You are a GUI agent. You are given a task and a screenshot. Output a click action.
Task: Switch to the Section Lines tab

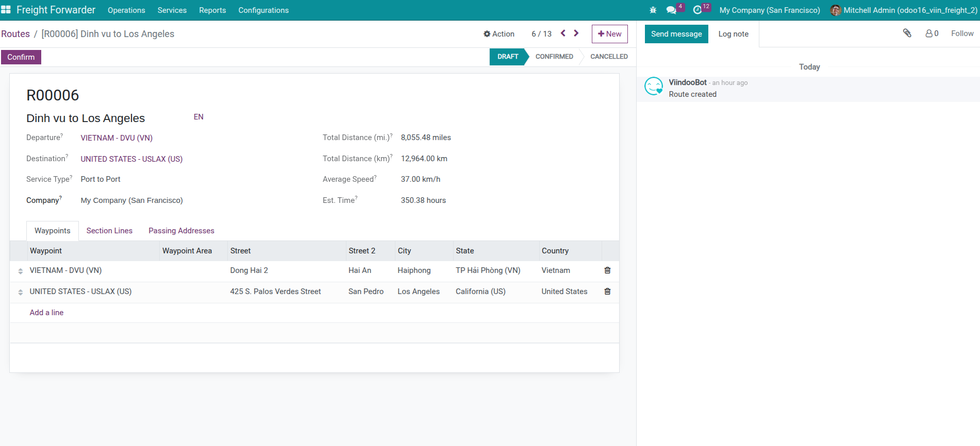[109, 231]
